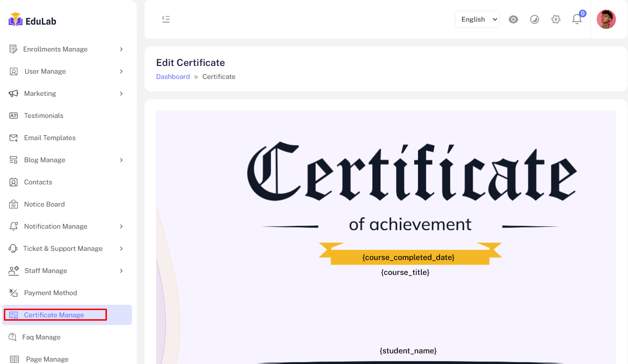
Task: Select the {student_name} placeholder on certificate
Action: [x=408, y=351]
